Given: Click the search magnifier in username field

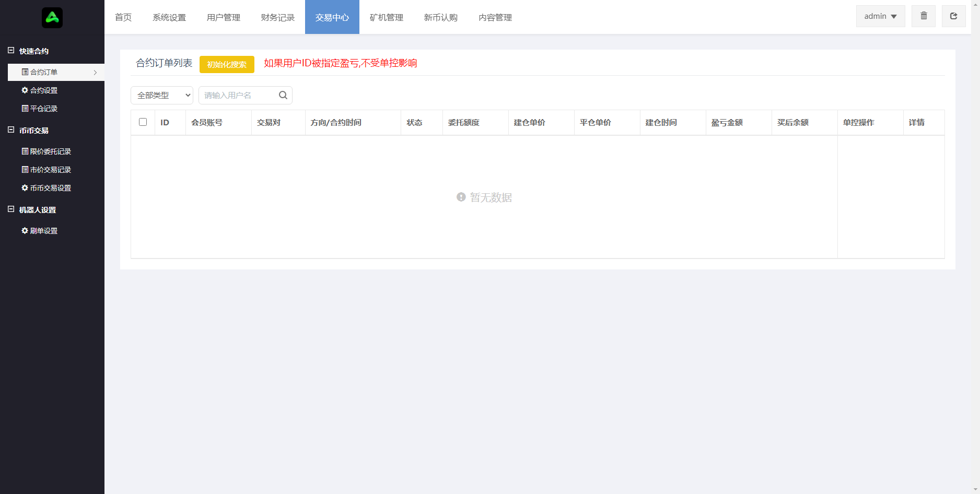Looking at the screenshot, I should [283, 95].
